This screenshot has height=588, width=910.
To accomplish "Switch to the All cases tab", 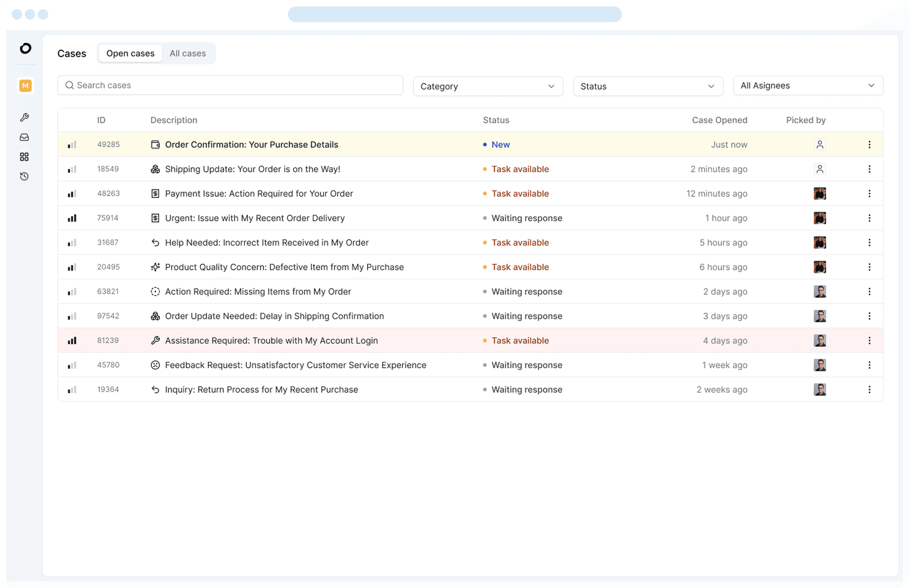I will click(188, 53).
